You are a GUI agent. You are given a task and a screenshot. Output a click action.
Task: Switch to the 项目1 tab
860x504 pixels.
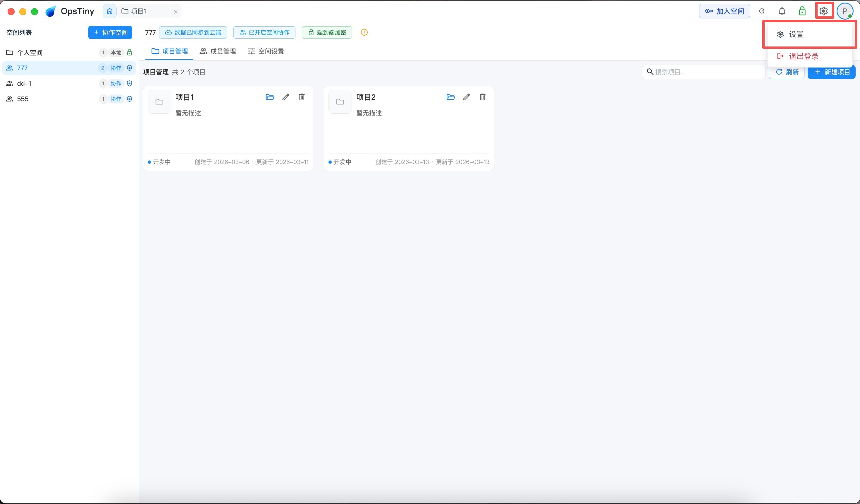tap(149, 11)
